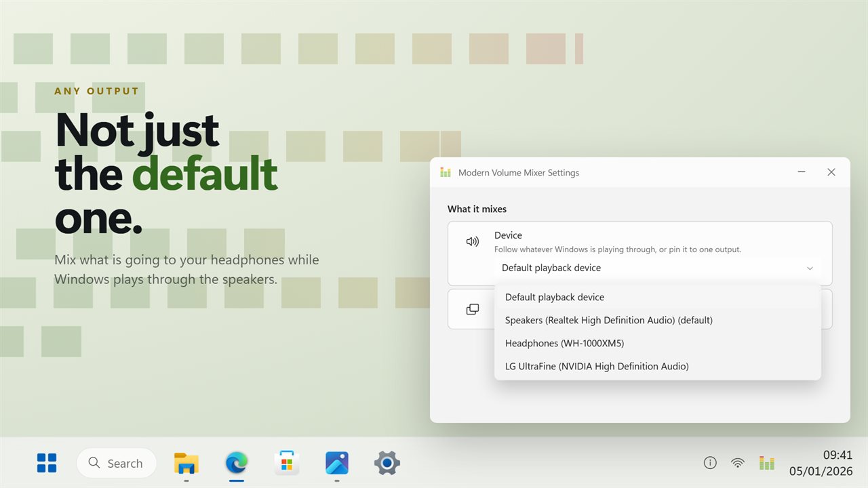Open the Wi-Fi network tray icon
868x488 pixels.
tap(738, 463)
